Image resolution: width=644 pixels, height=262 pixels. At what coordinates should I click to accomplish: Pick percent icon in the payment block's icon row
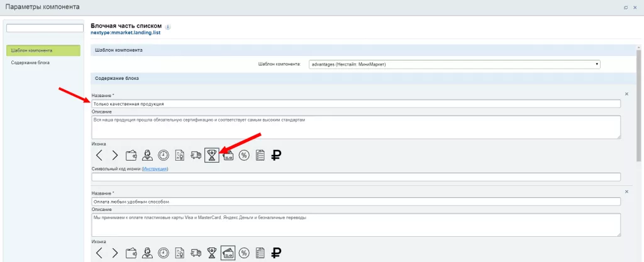pos(244,253)
